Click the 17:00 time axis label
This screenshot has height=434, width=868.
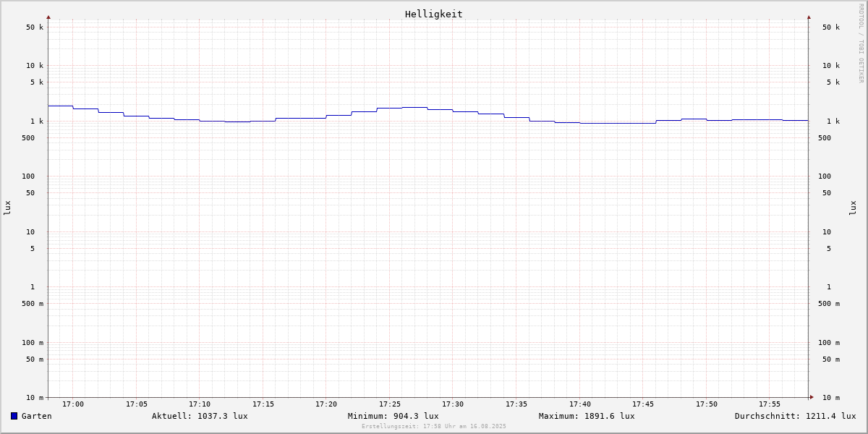point(73,404)
